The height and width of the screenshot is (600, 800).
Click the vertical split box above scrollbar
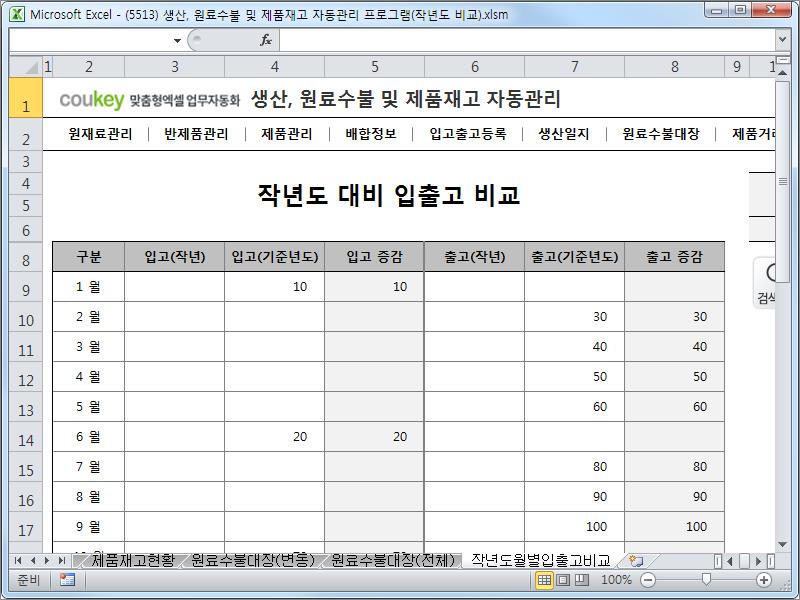click(783, 60)
